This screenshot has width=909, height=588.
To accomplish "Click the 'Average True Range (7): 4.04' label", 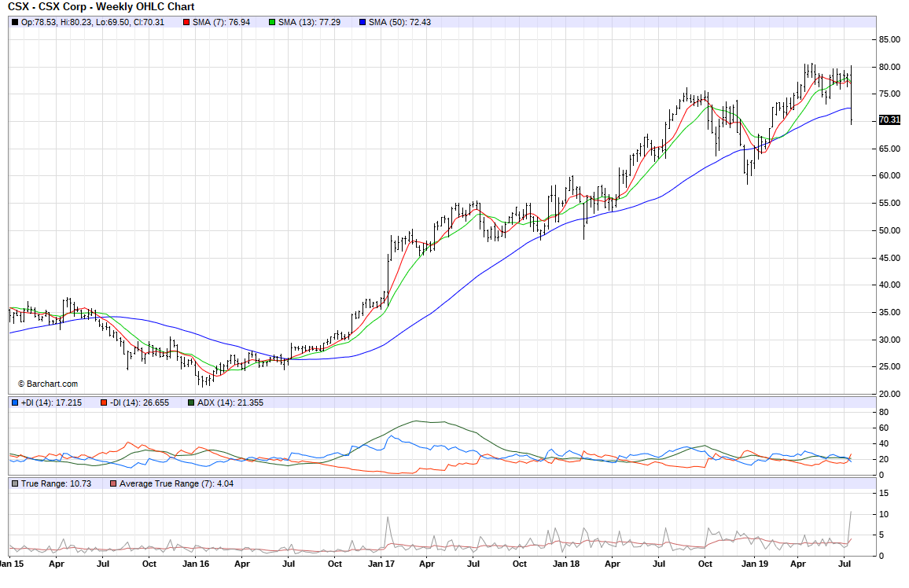I will [177, 483].
